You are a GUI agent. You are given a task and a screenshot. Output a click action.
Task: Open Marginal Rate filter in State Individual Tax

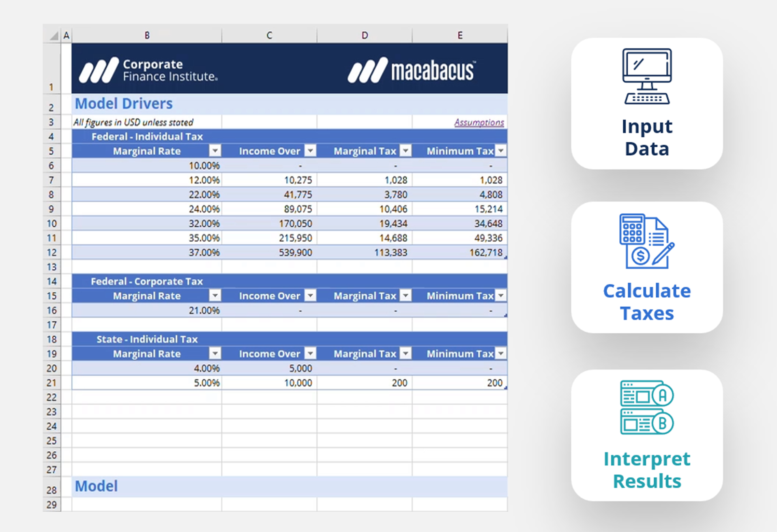pos(215,353)
